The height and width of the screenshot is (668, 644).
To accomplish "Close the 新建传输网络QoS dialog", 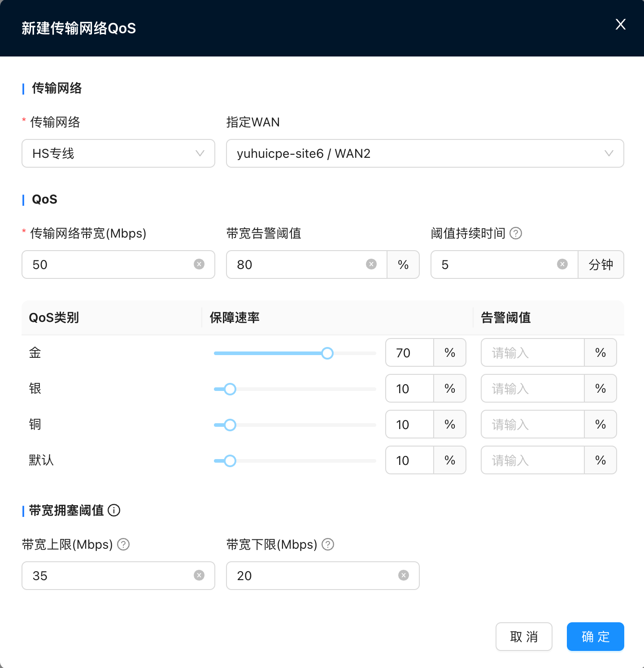I will tap(621, 24).
